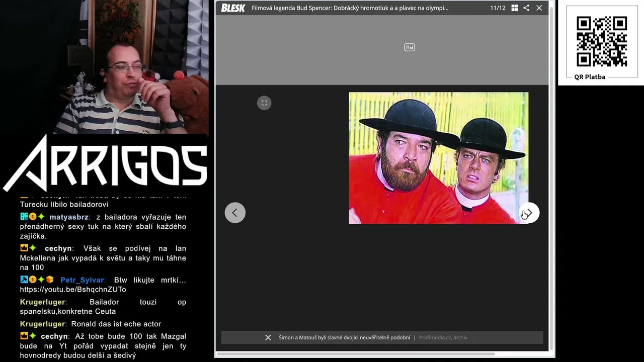This screenshot has width=644, height=362.
Task: Click username matyasbrz in chat
Action: coord(69,217)
